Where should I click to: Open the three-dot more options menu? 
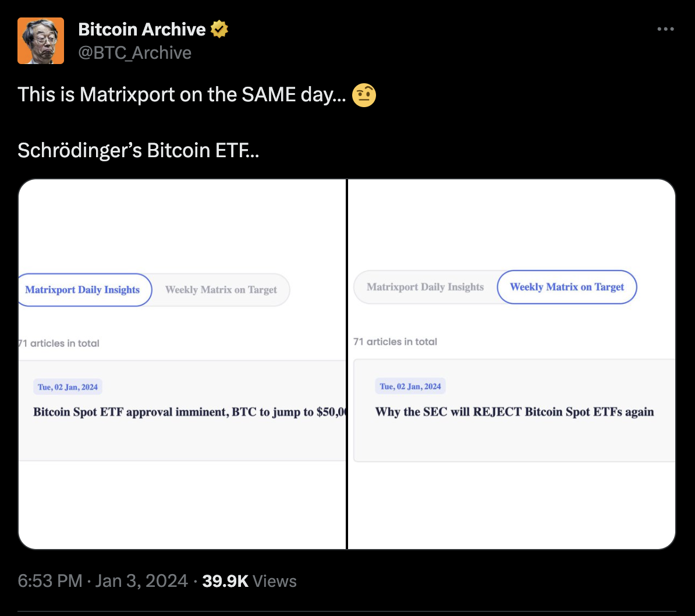665,29
